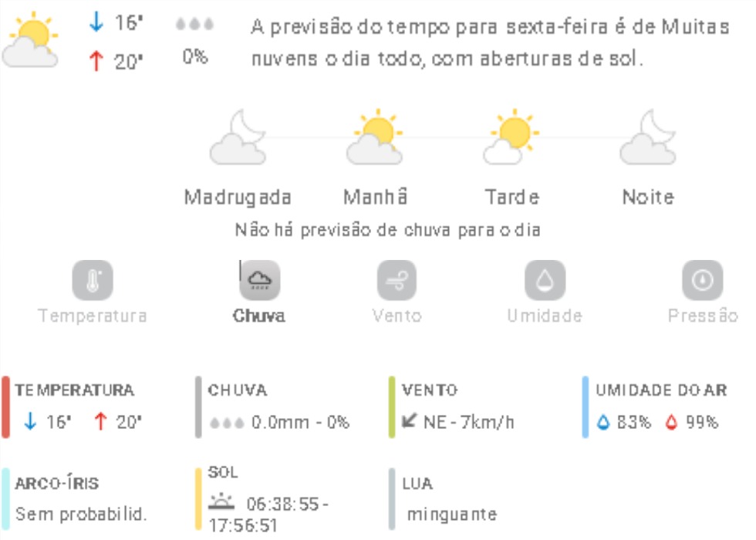The width and height of the screenshot is (756, 540).
Task: Open the Umidade tab label
Action: coord(545,316)
